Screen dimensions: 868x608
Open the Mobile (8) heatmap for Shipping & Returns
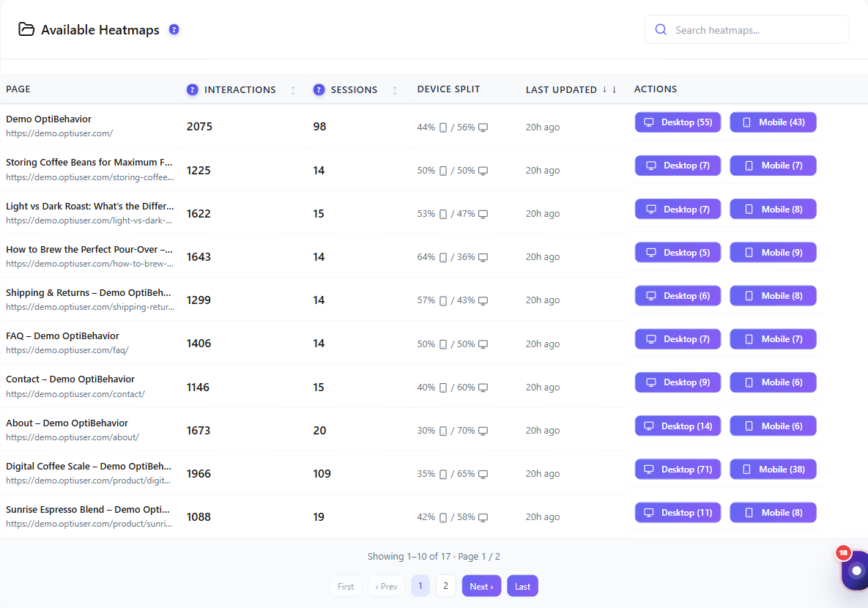(773, 296)
